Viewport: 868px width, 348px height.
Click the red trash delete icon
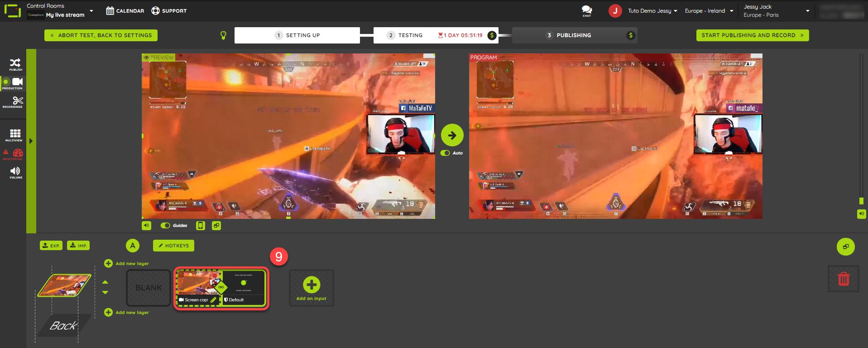click(843, 279)
